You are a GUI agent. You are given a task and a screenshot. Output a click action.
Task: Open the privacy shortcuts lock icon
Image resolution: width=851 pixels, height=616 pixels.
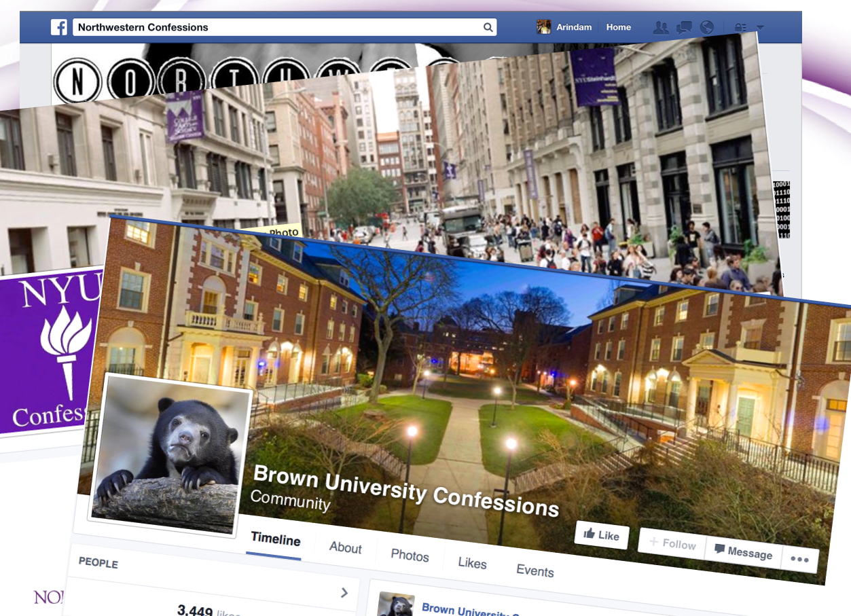[x=740, y=27]
